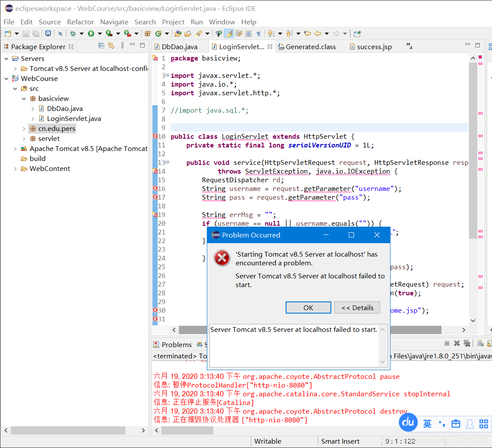
Task: Select DbDao.java in Package Explorer
Action: (64, 108)
